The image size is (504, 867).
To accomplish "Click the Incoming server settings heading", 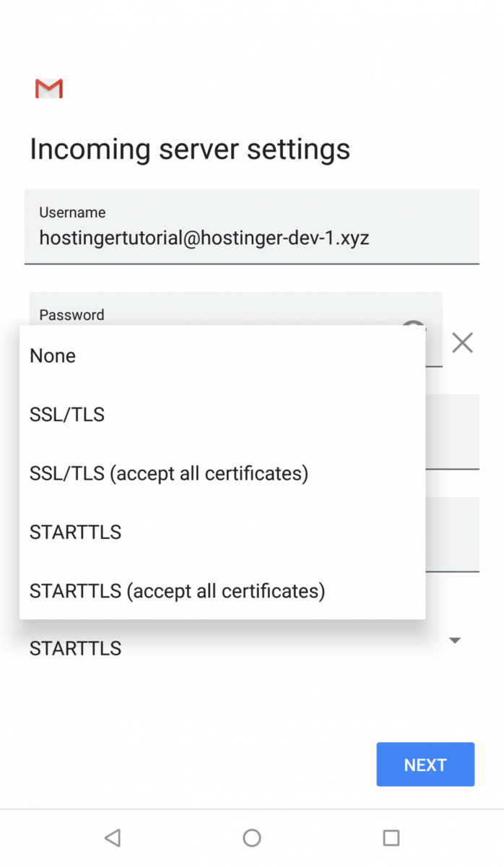I will click(x=190, y=149).
